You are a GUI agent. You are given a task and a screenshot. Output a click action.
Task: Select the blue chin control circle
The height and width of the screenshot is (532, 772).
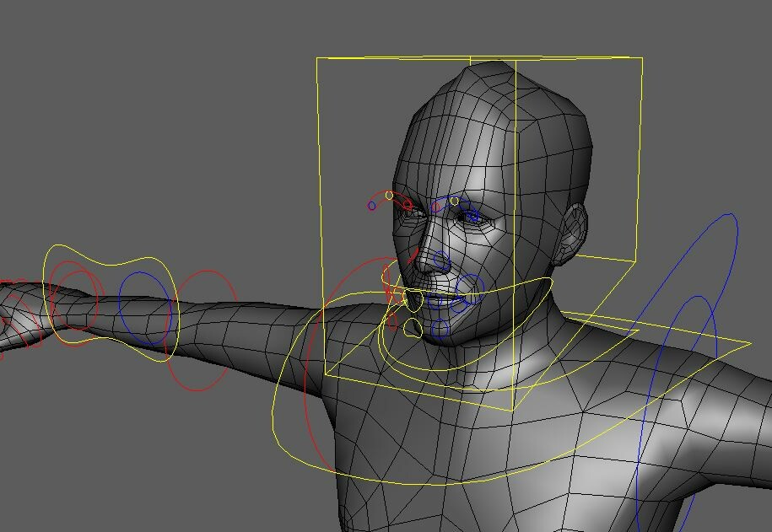point(440,327)
